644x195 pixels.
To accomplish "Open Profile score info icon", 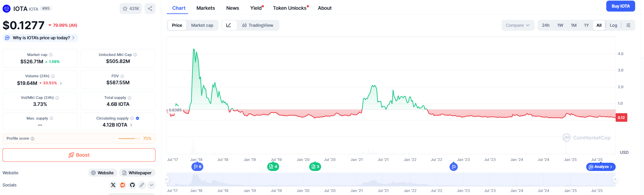I will point(33,138).
